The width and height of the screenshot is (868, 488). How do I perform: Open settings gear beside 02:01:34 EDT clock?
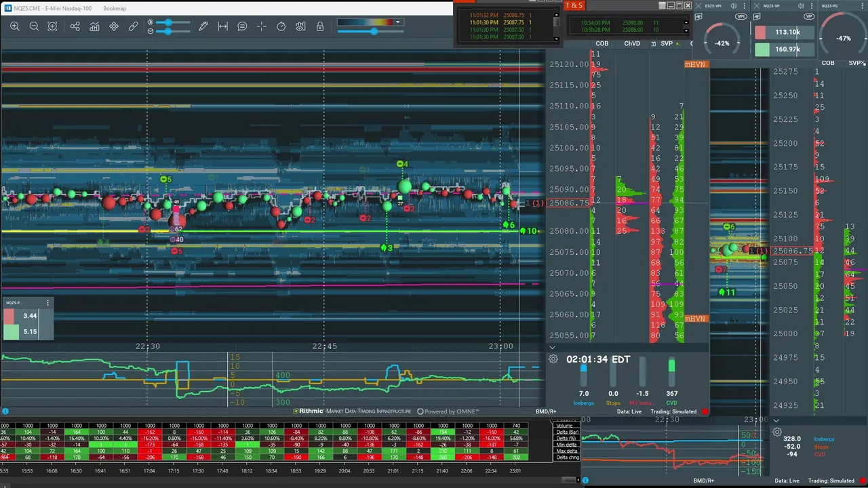coord(553,359)
